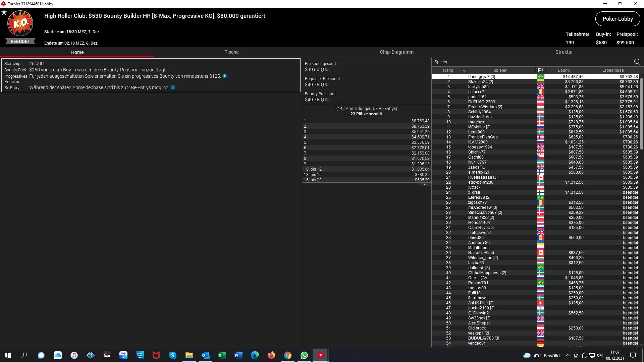Select player Stakelis24 row

pos(480,82)
